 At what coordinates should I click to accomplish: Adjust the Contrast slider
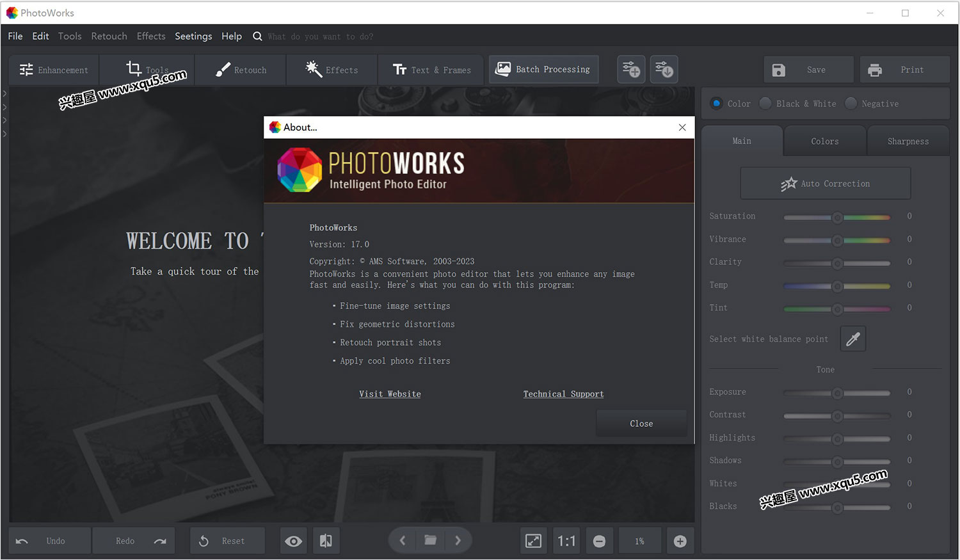(837, 416)
